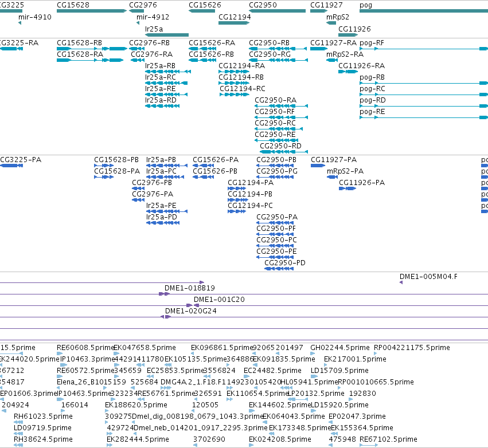Viewport: 488px width, 448px height.
Task: Open transcript CG11926-RA
Action: point(361,66)
